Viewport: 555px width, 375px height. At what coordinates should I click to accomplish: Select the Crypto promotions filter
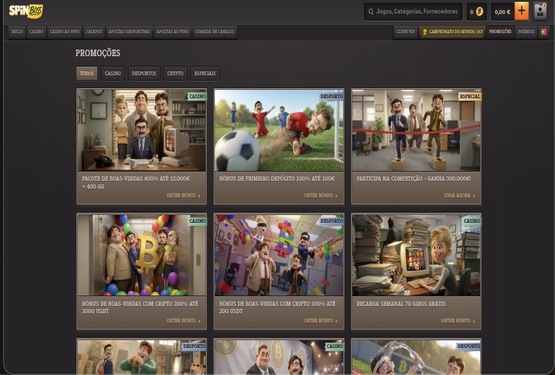click(x=175, y=73)
